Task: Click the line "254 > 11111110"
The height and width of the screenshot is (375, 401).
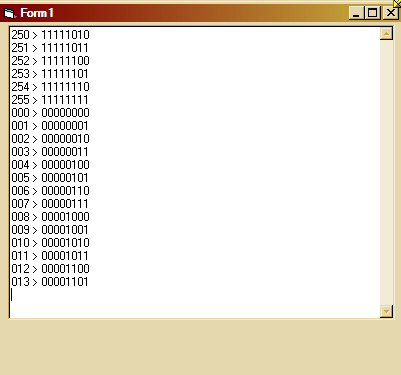Action: [x=50, y=87]
